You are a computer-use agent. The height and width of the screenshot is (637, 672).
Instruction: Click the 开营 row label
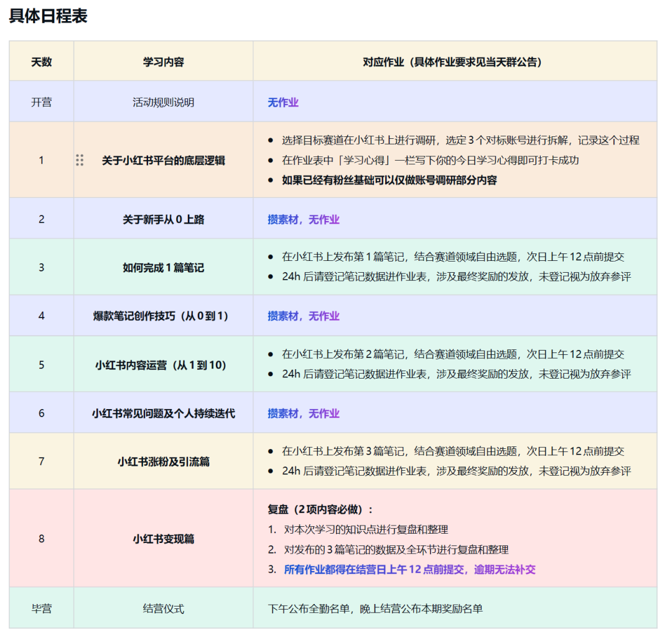click(42, 102)
